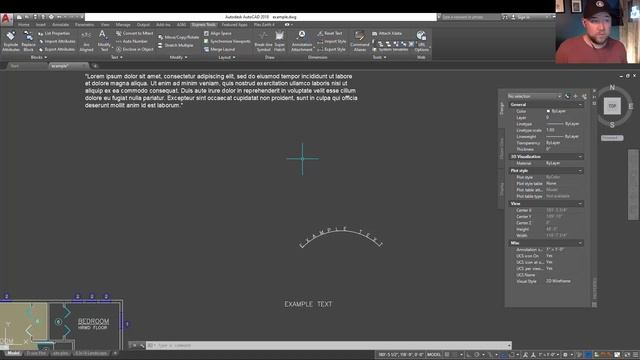Toggle MODEL space in status bar
Screen dimensions: 640x360
tap(433, 355)
